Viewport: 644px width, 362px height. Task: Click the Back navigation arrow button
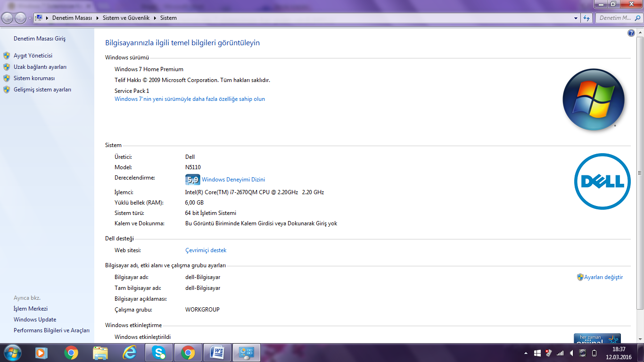tap(8, 18)
